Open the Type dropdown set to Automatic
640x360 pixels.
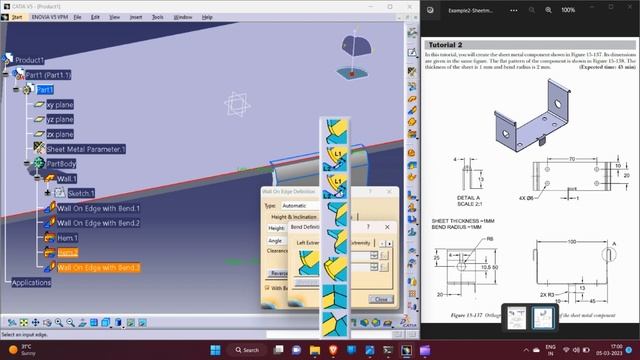300,205
